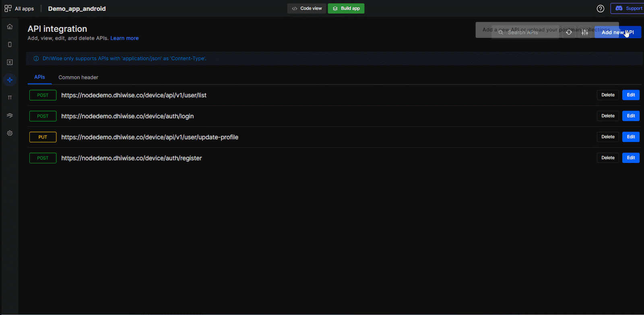The width and height of the screenshot is (644, 315).
Task: Select the active API integration sidebar icon
Action: 10,80
